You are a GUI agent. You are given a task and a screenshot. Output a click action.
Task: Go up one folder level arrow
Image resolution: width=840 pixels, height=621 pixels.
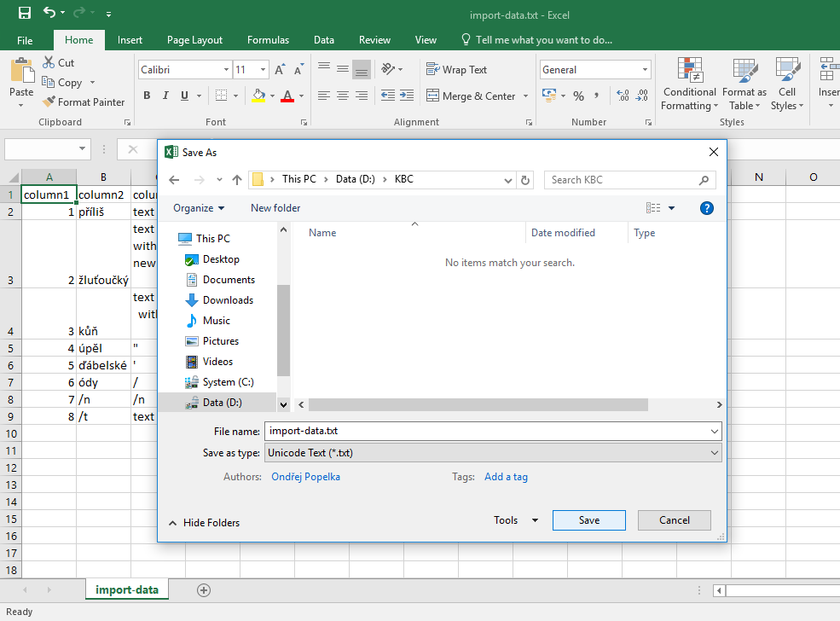pos(237,180)
